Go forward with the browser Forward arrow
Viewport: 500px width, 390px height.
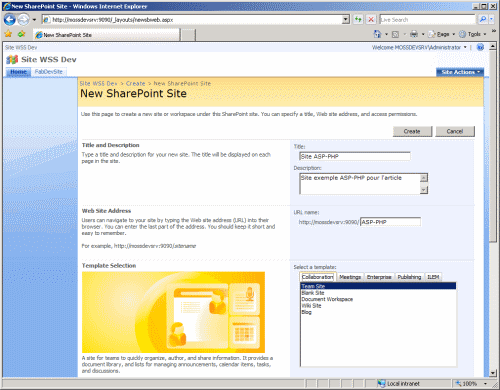[x=23, y=20]
